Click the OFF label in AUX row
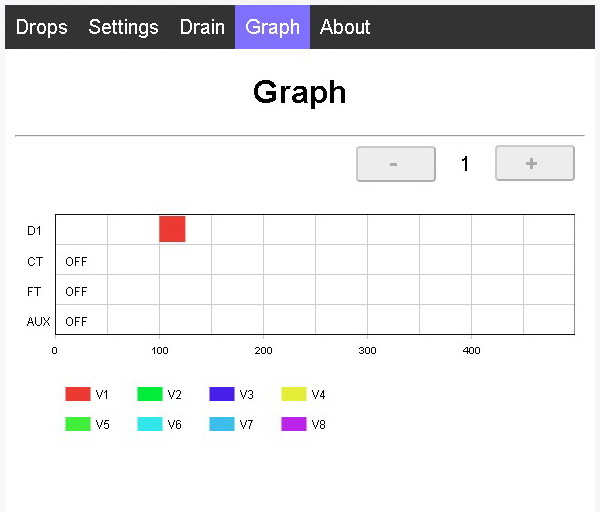Image resolution: width=600 pixels, height=512 pixels. (x=76, y=321)
